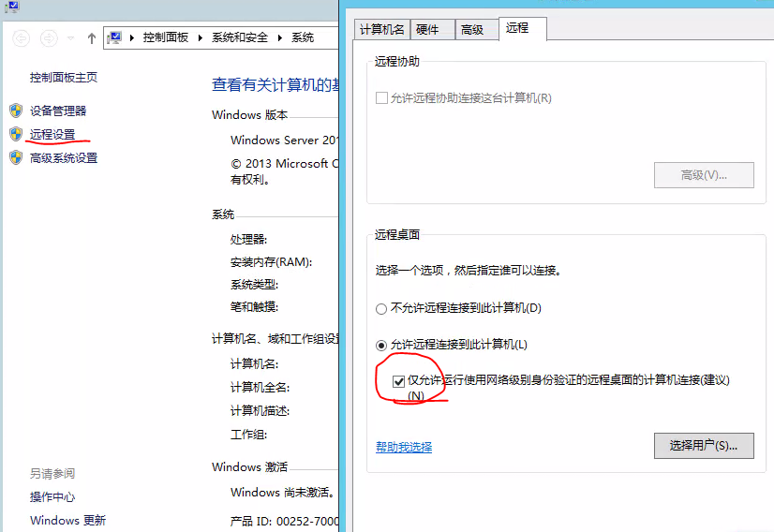Open 操作中心 link
774x532 pixels.
tap(52, 497)
